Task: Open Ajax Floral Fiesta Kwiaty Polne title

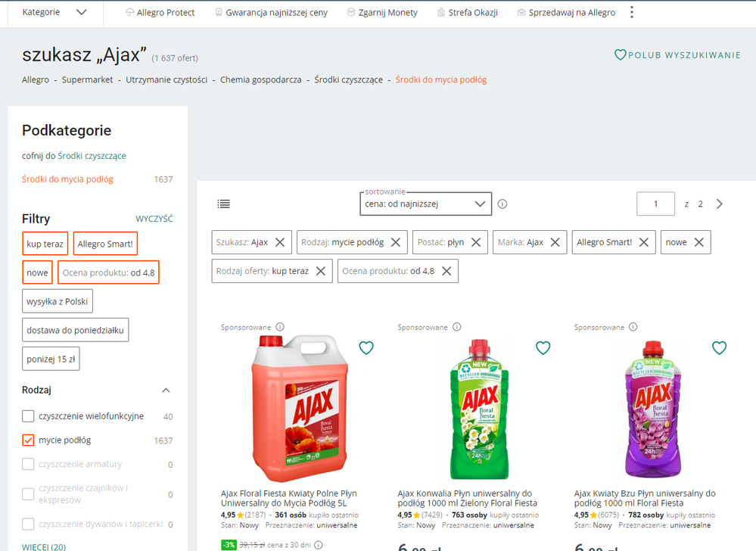Action: point(289,498)
